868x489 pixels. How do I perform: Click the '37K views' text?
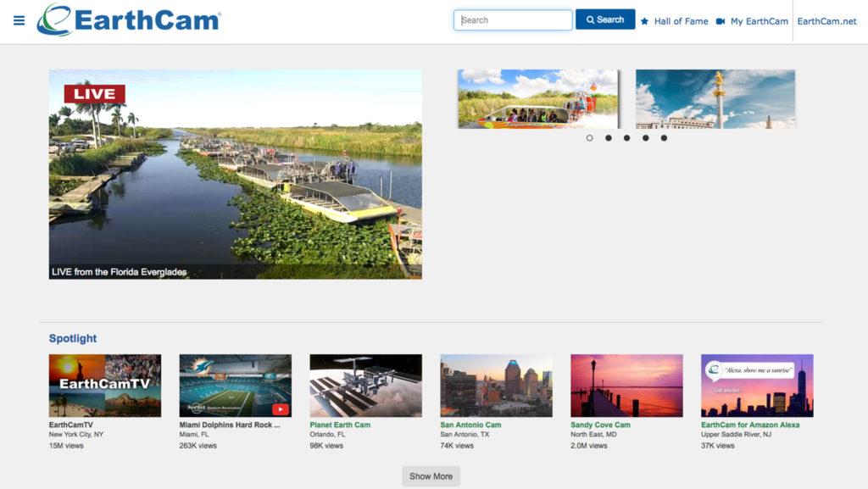click(718, 445)
